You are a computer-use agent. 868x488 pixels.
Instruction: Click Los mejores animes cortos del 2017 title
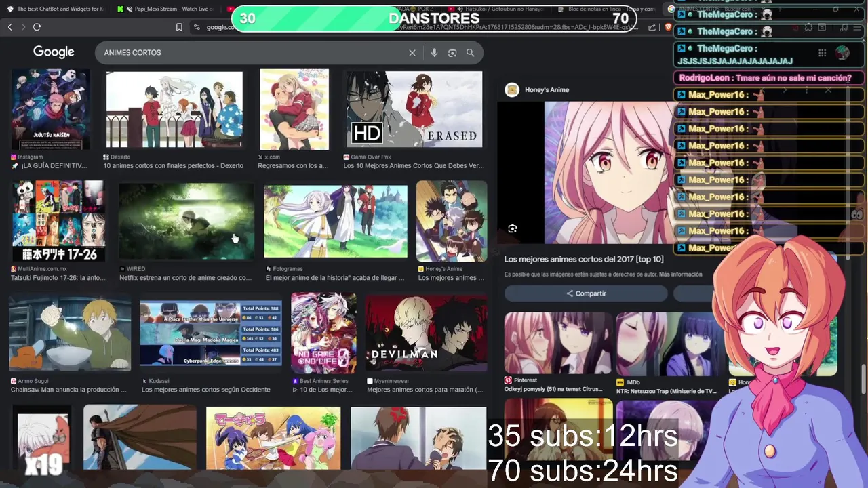584,259
